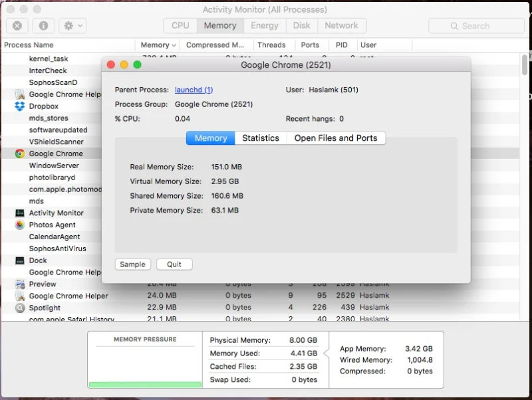This screenshot has height=400, width=532.
Task: Sort by Process Name column header
Action: point(68,45)
